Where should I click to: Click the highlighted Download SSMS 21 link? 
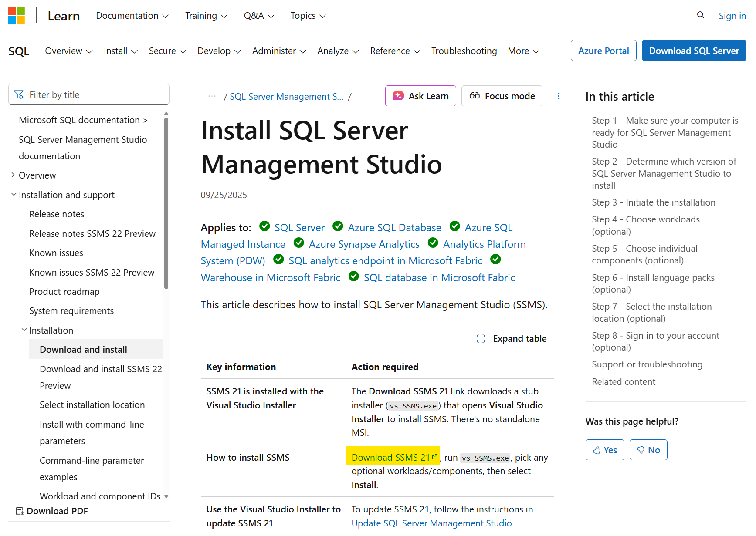pyautogui.click(x=391, y=457)
